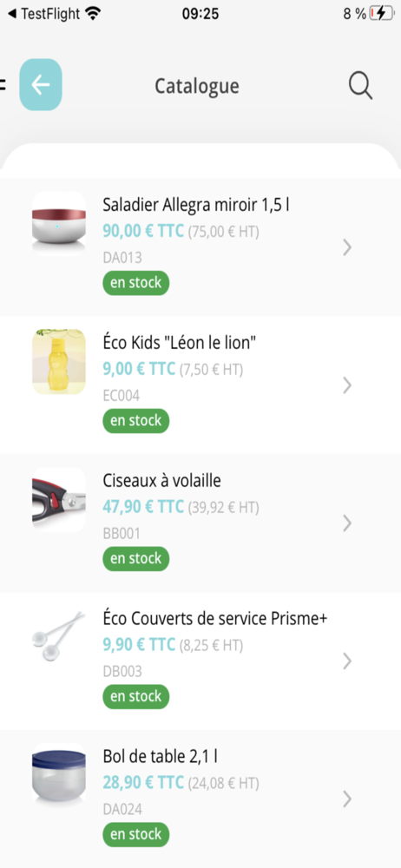Tap the hamburger menu icon at left edge
This screenshot has height=868, width=401.
click(3, 85)
